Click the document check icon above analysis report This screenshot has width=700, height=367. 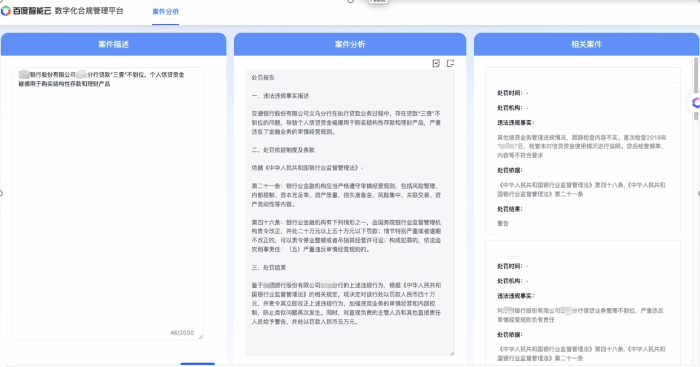tap(436, 63)
